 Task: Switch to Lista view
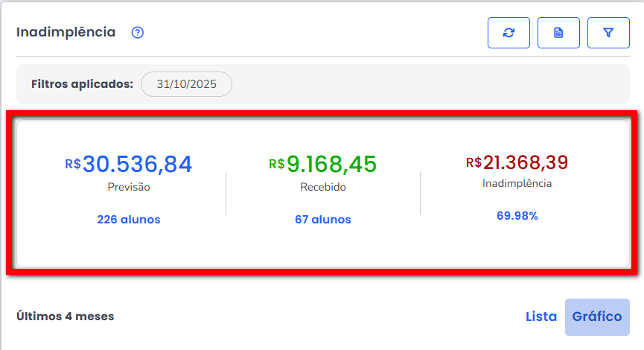click(541, 316)
